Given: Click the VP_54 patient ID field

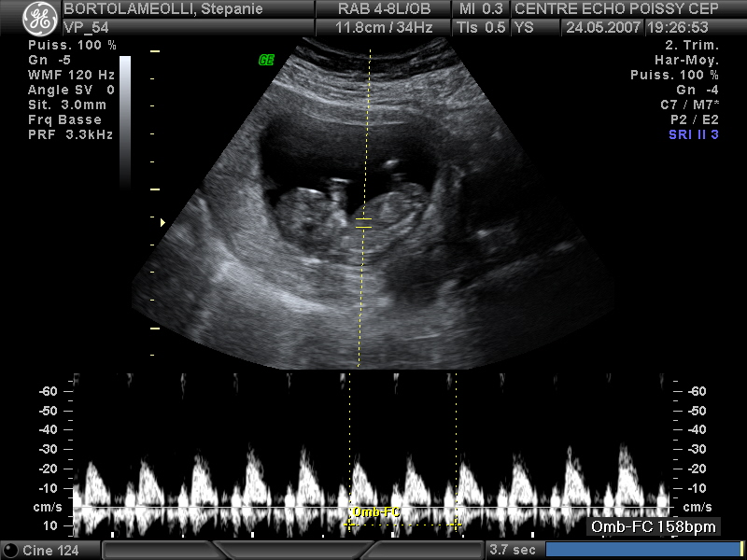Looking at the screenshot, I should 88,27.
